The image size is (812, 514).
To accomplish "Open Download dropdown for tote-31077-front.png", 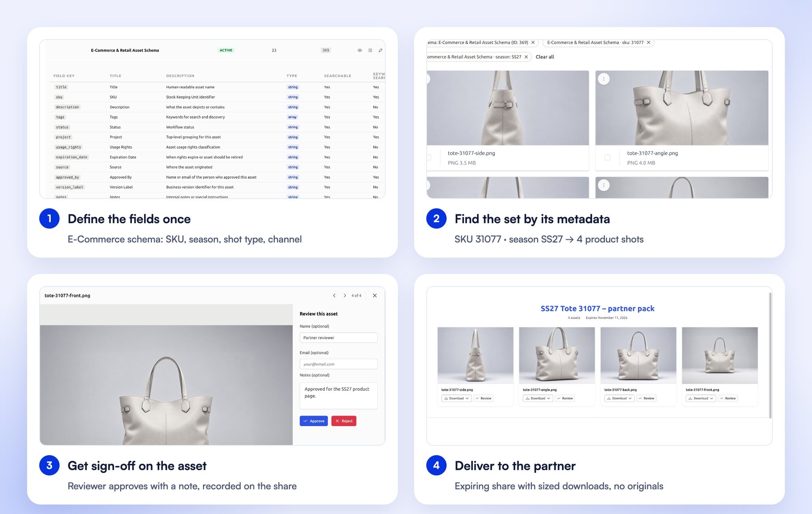I will point(701,398).
